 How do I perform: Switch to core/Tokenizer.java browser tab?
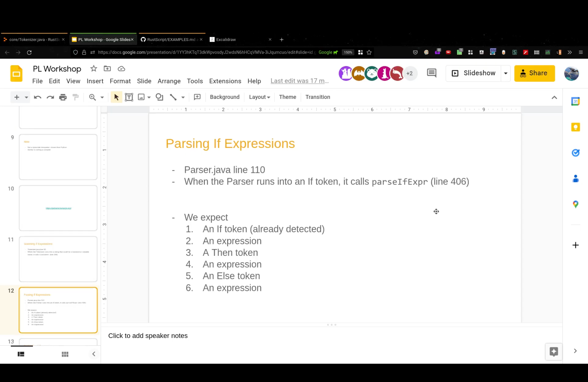point(34,39)
